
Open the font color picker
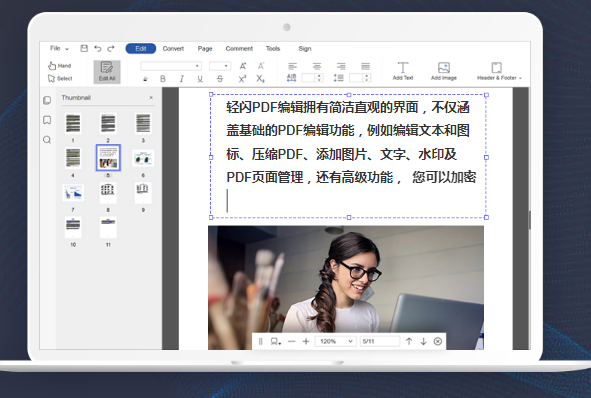coord(145,79)
